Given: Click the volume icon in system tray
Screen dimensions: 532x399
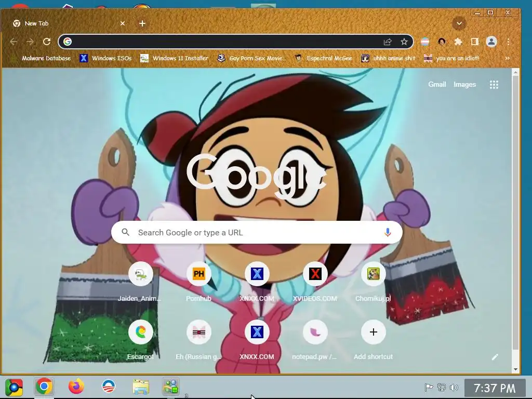Looking at the screenshot, I should 454,387.
